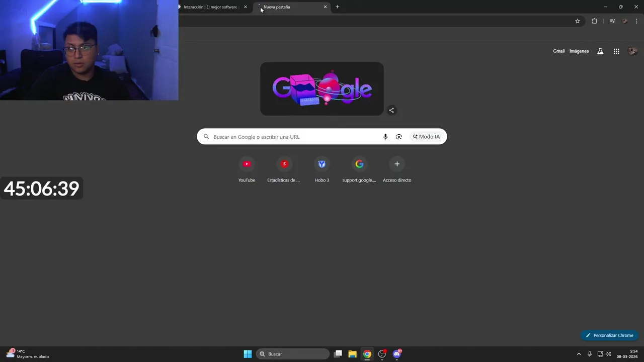Open Imágenes link
The width and height of the screenshot is (644, 362).
[579, 51]
